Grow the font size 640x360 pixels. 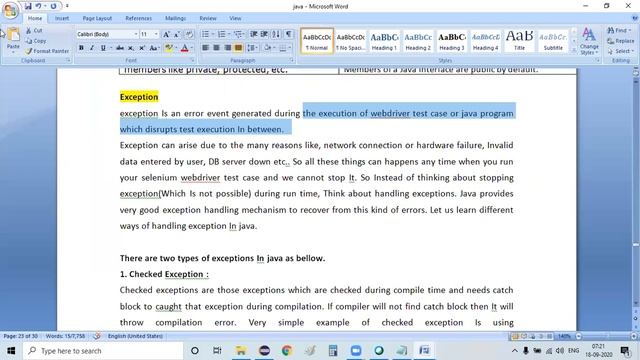pos(166,35)
